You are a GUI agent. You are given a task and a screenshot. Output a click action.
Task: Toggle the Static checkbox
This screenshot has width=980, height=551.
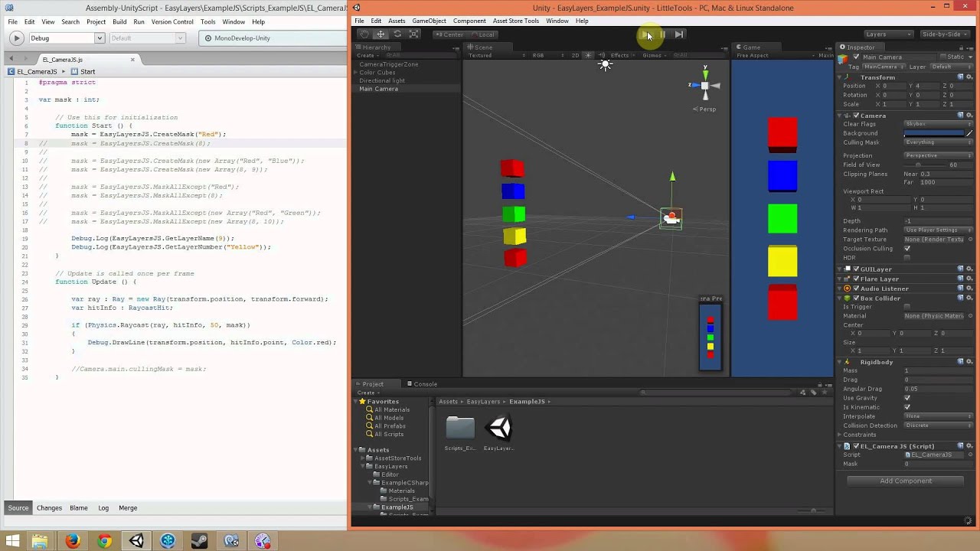(x=942, y=57)
